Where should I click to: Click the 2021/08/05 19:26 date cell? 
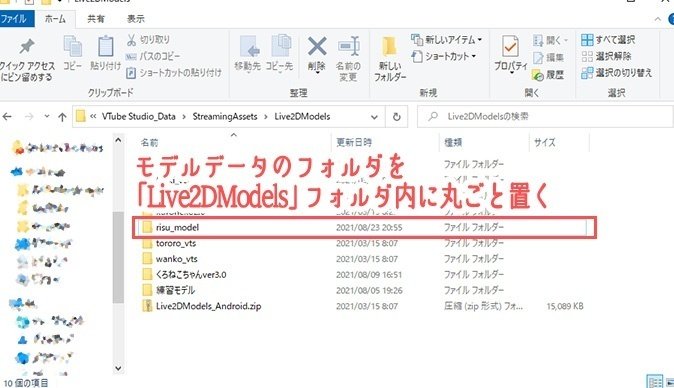[x=369, y=290]
